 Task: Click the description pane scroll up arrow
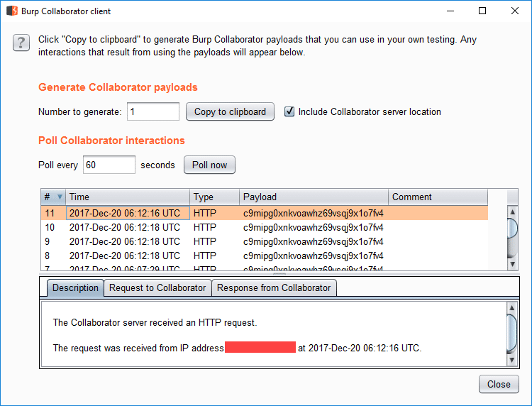(511, 307)
